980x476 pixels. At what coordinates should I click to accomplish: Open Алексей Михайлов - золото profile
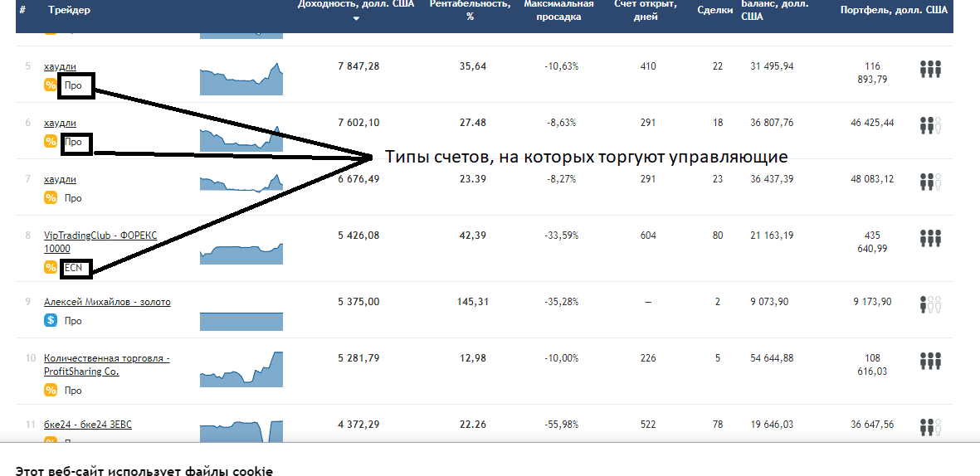[x=107, y=302]
